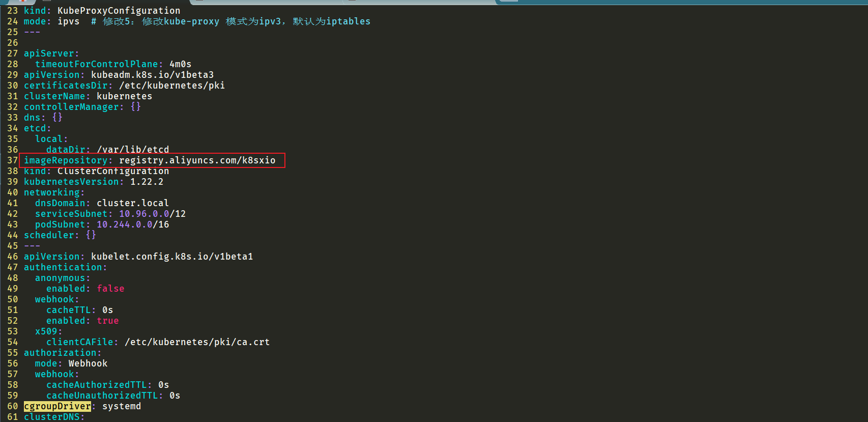Click the serviceSubnet 10.96.0.0/12 value
Viewport: 868px width, 422px height.
tap(153, 214)
